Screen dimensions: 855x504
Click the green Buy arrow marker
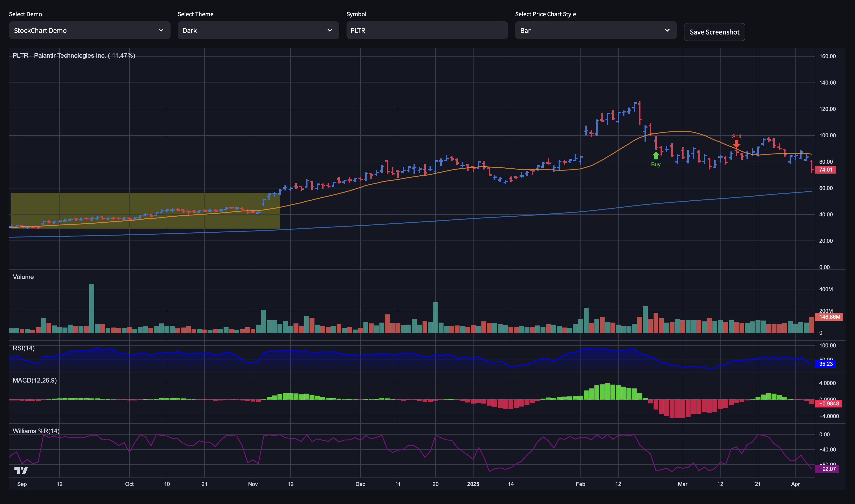pyautogui.click(x=656, y=155)
